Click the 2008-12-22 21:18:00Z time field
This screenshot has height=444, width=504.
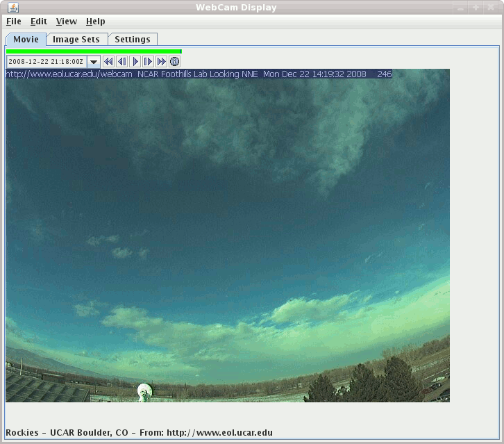(x=46, y=62)
